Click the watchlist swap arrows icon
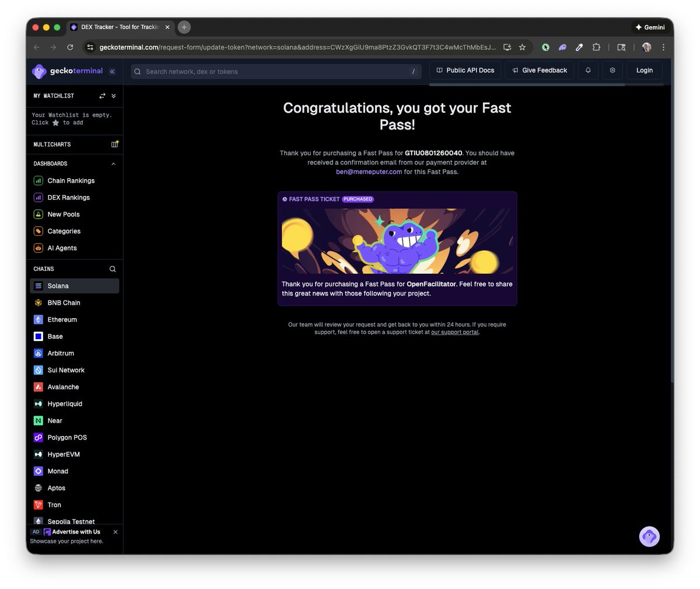 [102, 96]
